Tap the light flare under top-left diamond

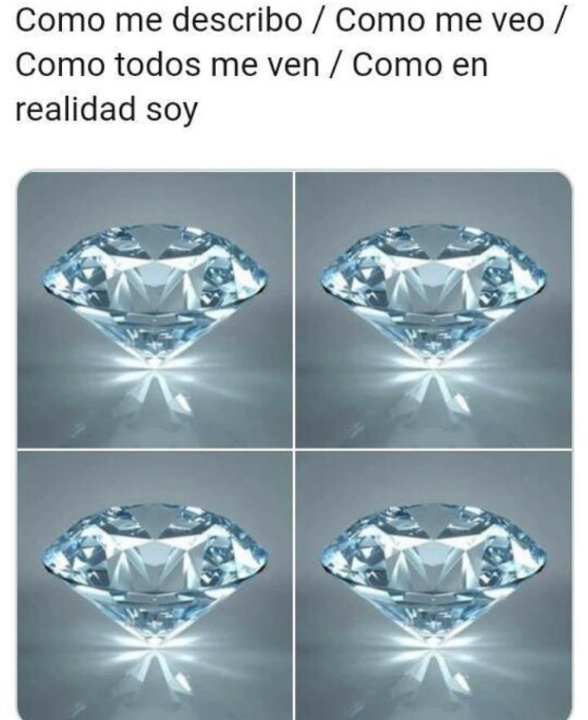click(x=155, y=363)
